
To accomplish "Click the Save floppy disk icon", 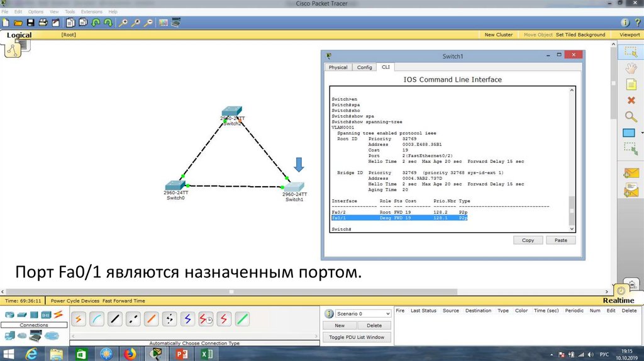I will coord(30,23).
